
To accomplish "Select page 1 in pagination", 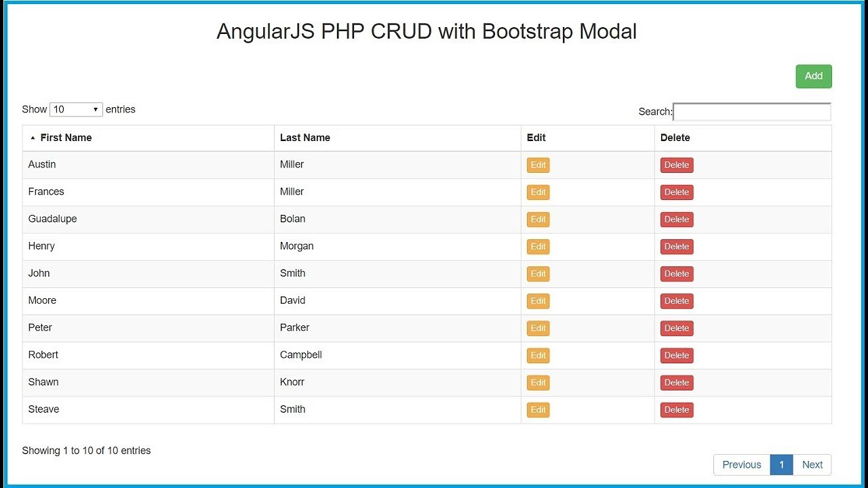I will click(x=781, y=465).
